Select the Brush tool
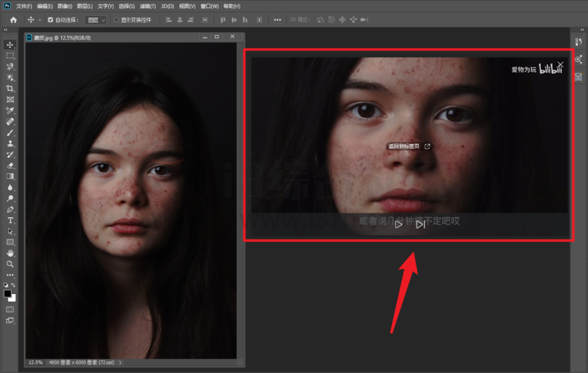 [10, 132]
